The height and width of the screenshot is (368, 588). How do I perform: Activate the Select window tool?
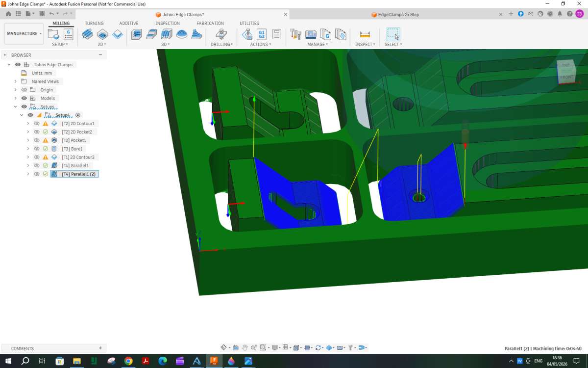tap(393, 34)
